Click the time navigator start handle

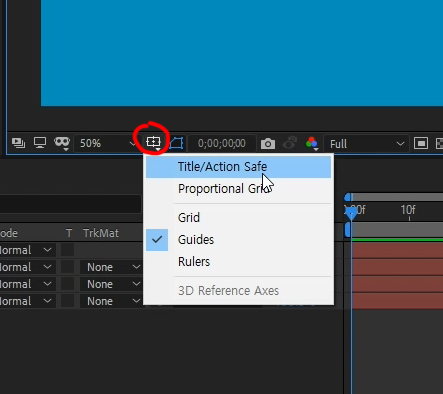[x=348, y=197]
